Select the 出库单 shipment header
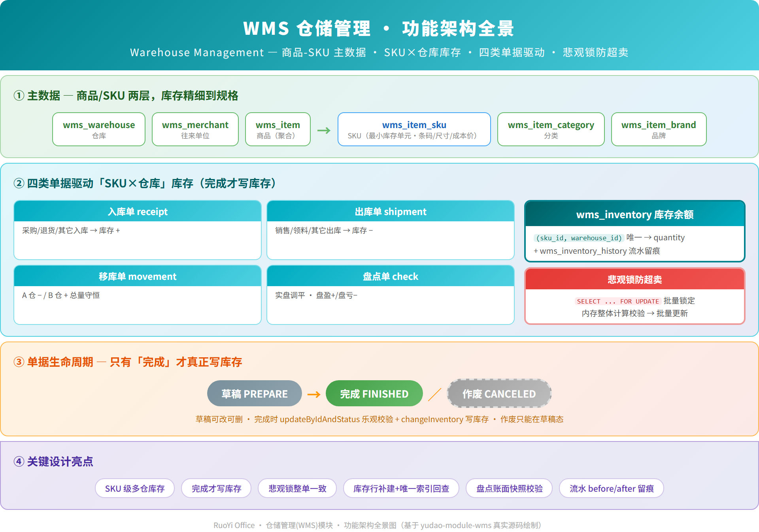Image resolution: width=759 pixels, height=532 pixels. 391,211
